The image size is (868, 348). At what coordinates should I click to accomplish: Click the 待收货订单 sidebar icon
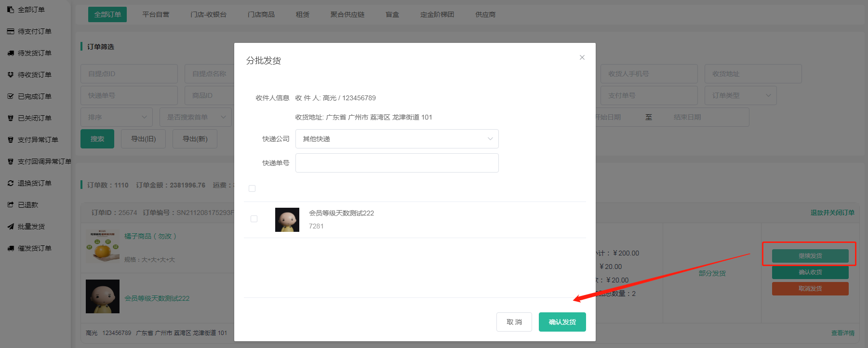[11, 75]
